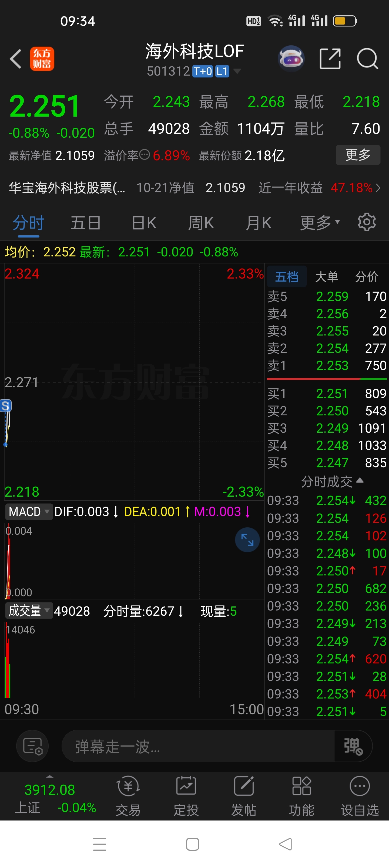
Task: Tap Android recent apps menu button
Action: tap(99, 845)
